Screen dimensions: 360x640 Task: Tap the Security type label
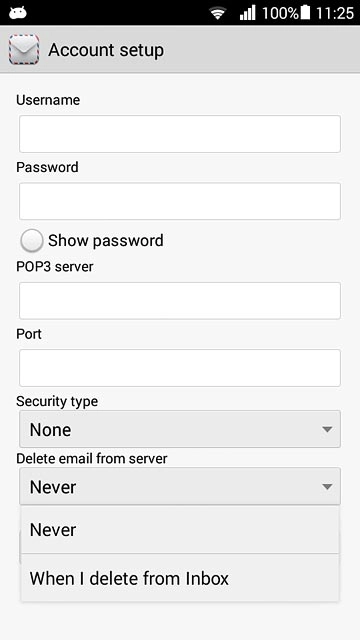click(x=57, y=401)
